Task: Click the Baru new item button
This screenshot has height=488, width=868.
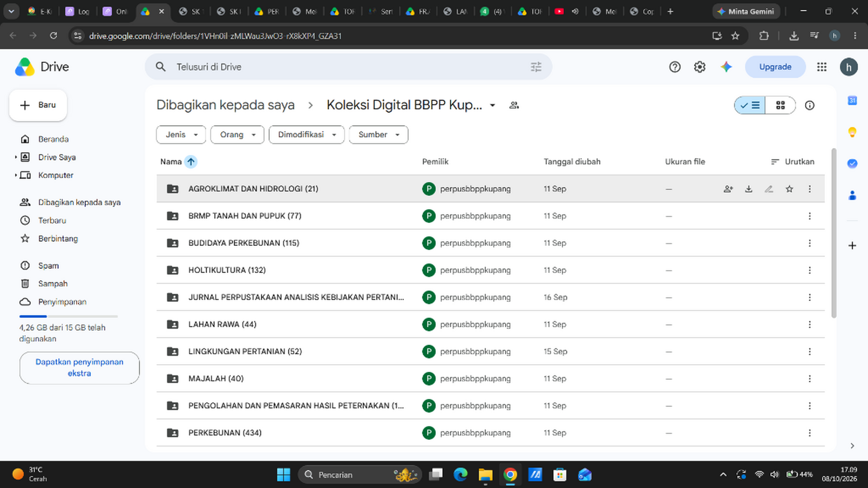Action: (x=38, y=105)
